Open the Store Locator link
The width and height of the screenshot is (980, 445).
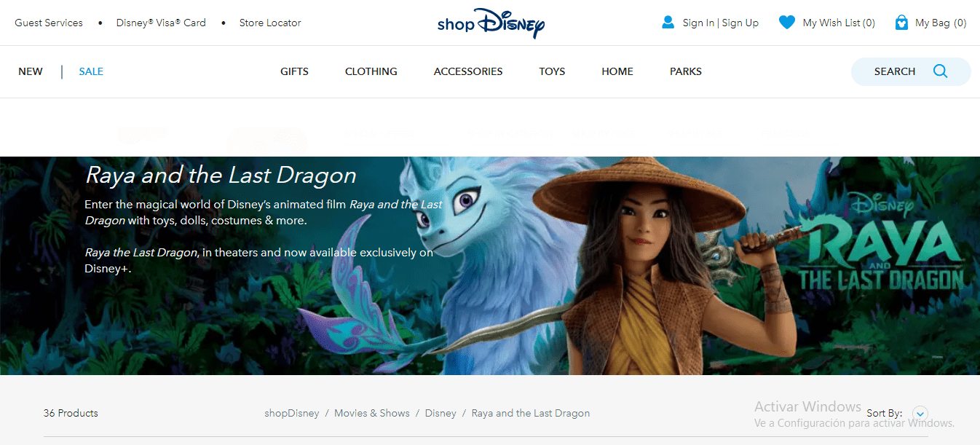pos(270,23)
